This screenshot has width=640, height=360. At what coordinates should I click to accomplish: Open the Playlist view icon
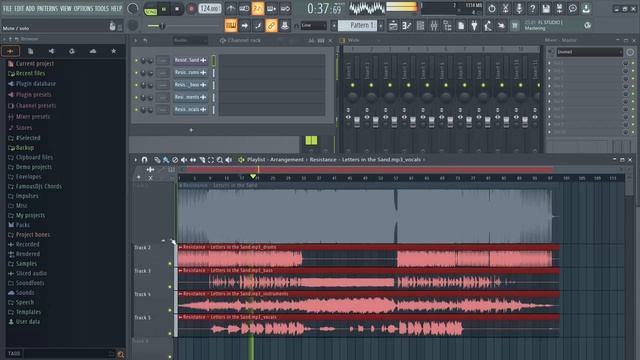coord(393,26)
